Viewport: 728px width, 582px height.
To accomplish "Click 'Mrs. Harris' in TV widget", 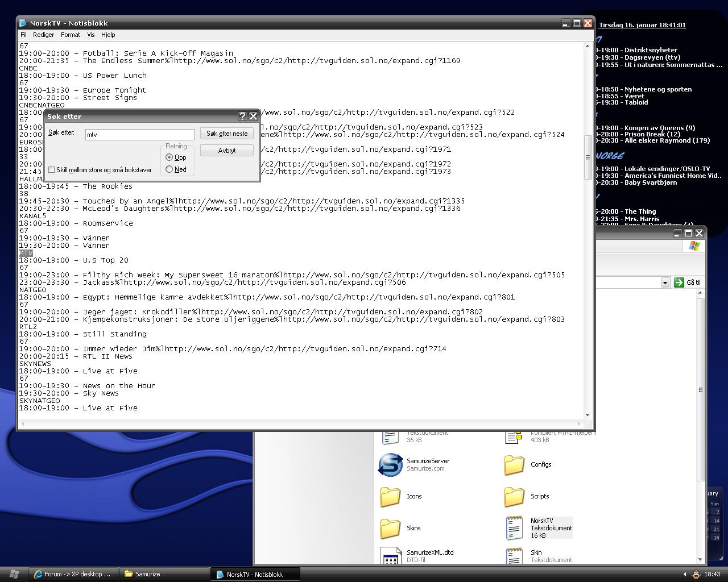I will (642, 219).
